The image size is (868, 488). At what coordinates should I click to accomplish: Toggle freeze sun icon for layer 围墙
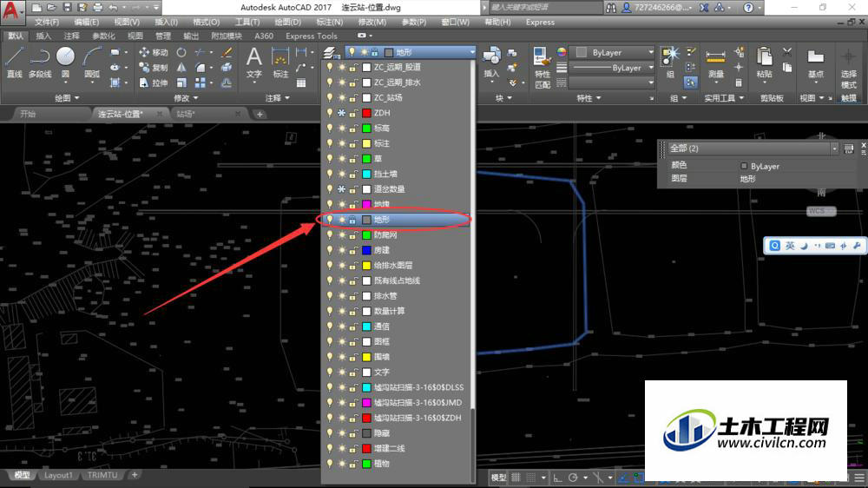[x=341, y=357]
